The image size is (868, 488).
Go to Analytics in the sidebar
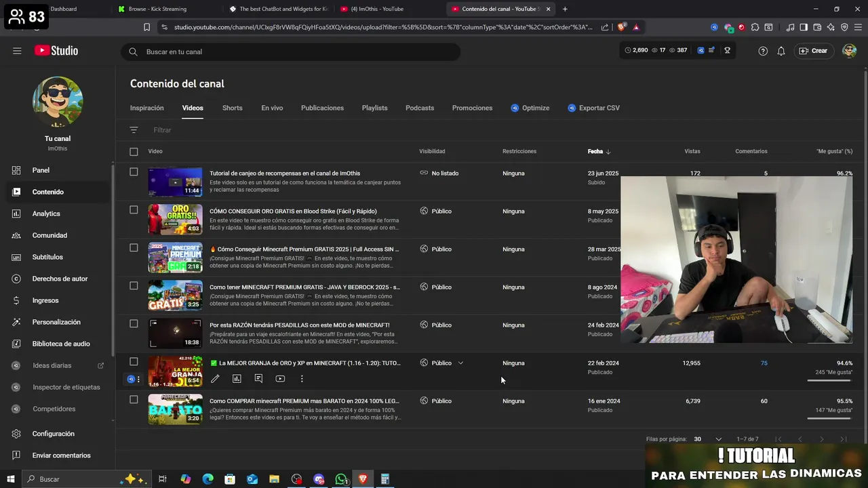coord(57,213)
